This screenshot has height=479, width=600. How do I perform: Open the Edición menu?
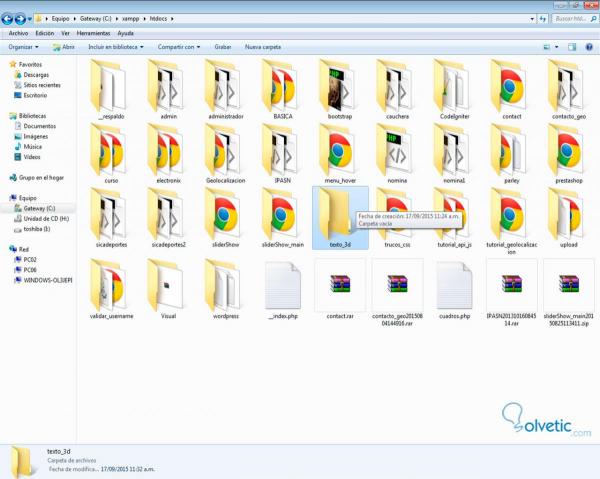45,33
